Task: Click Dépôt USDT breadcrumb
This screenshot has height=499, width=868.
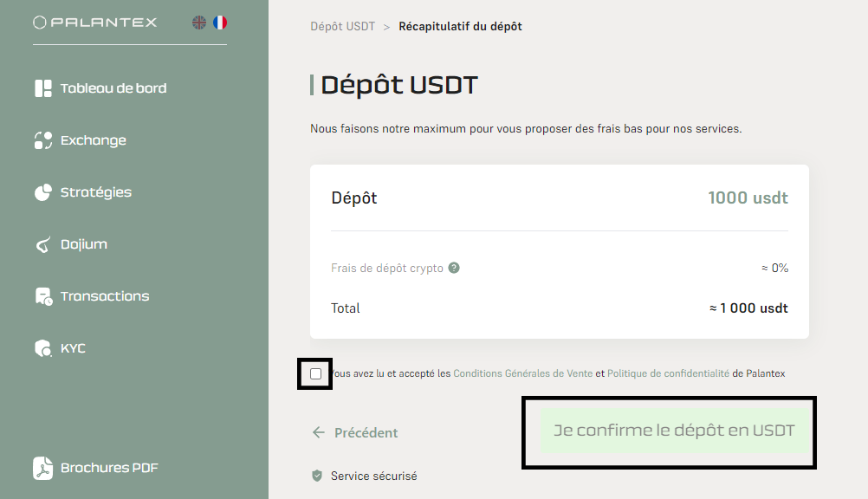Action: pyautogui.click(x=343, y=27)
